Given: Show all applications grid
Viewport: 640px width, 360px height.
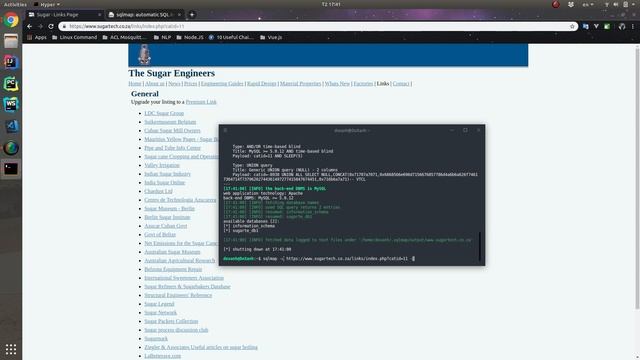Looking at the screenshot, I should click(x=11, y=349).
